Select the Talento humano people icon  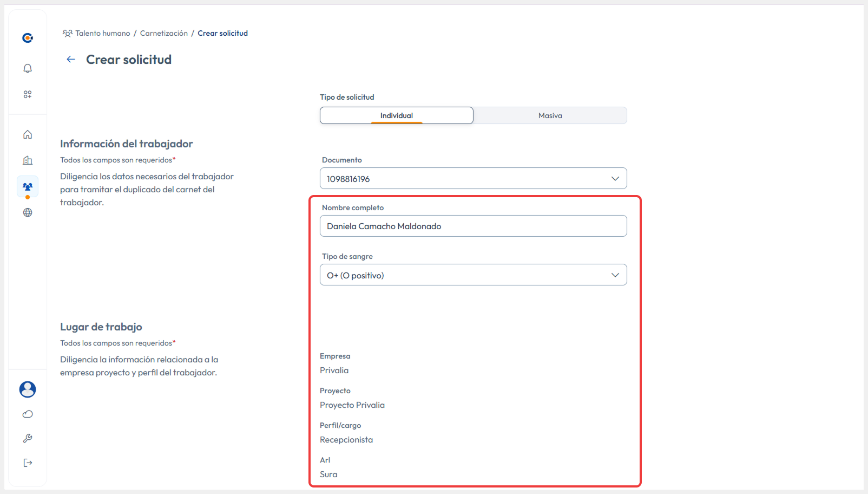[x=27, y=186]
